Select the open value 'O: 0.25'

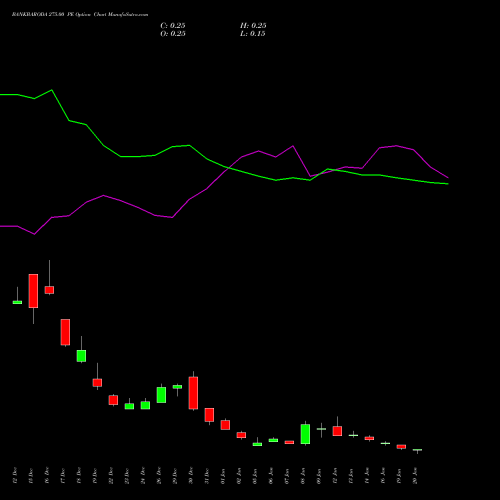173,34
